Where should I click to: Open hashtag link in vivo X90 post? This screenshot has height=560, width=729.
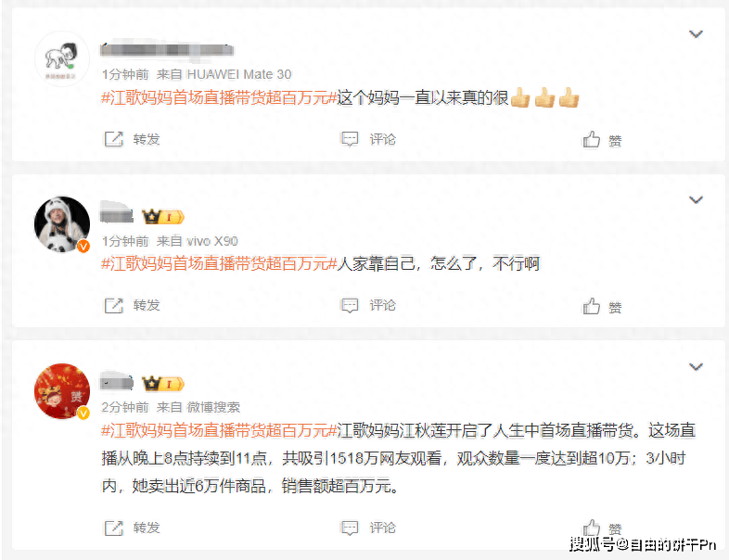[219, 263]
